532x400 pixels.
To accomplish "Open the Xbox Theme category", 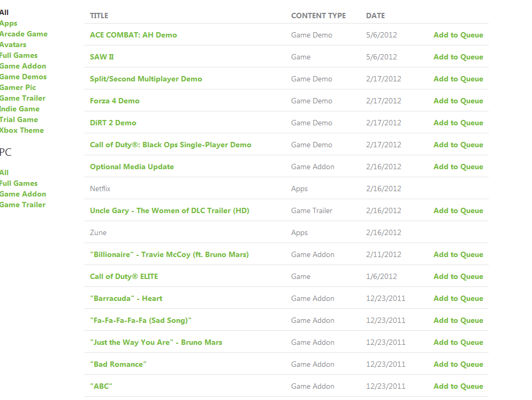I will coord(22,131).
